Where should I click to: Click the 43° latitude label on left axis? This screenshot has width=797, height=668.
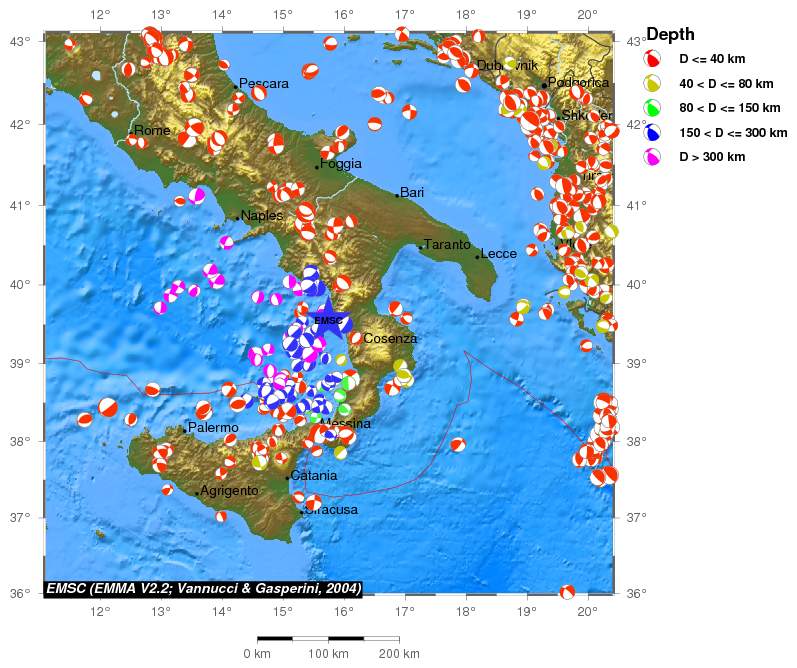20,41
